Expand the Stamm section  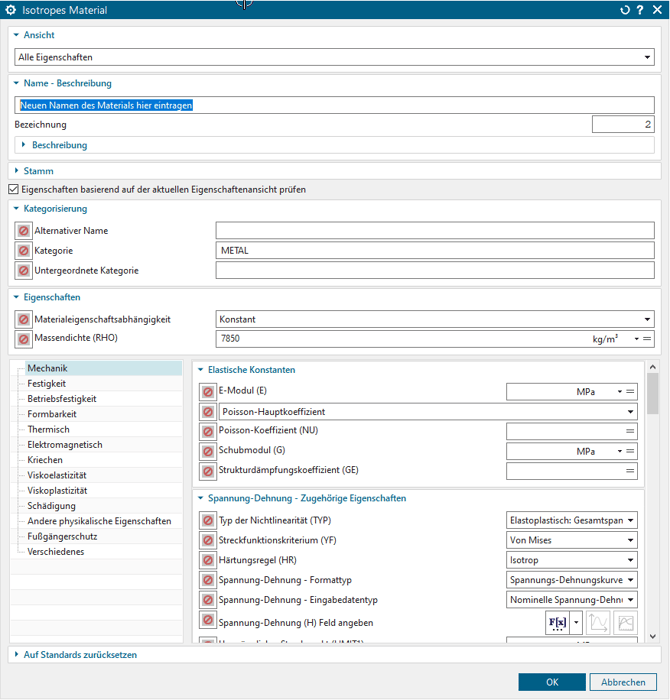40,171
